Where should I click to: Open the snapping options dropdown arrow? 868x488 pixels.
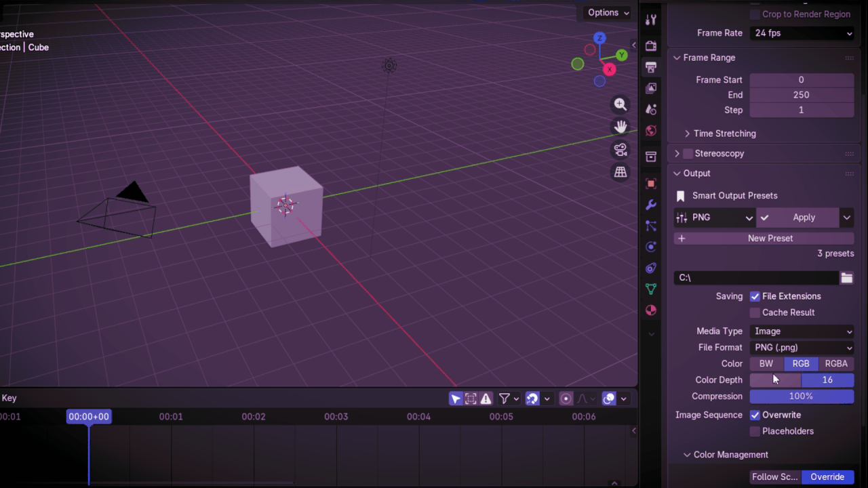(x=547, y=399)
